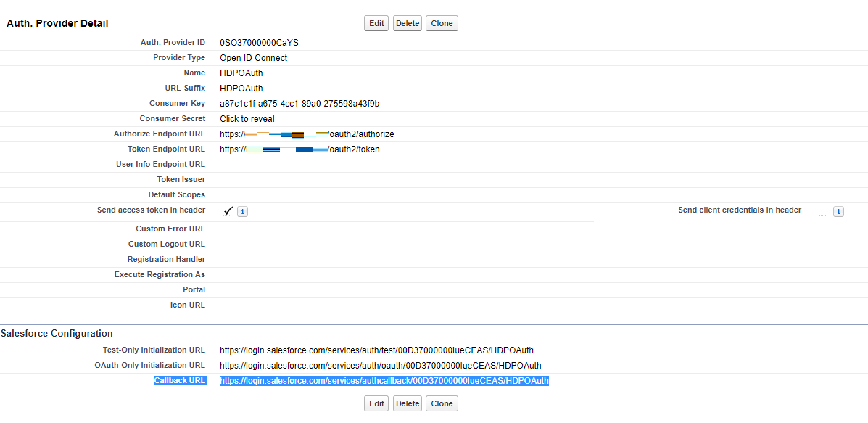Click the Token Endpoint URL value
The width and height of the screenshot is (868, 423).
coord(299,149)
